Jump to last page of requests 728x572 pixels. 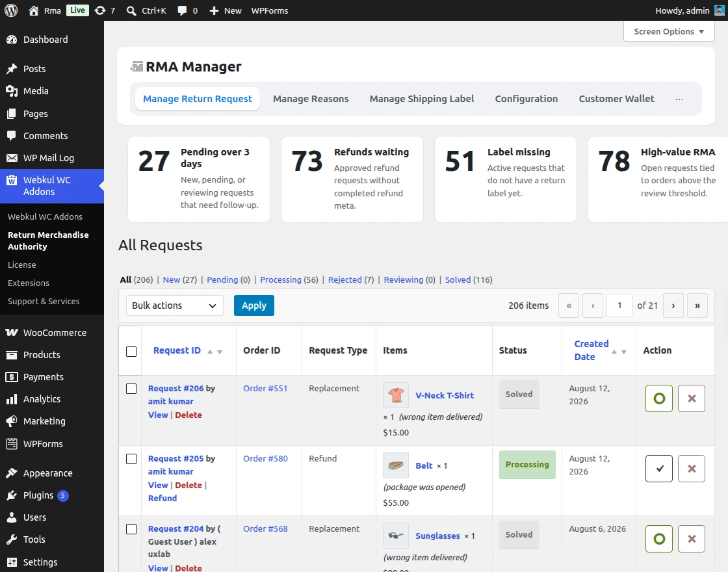pos(697,305)
